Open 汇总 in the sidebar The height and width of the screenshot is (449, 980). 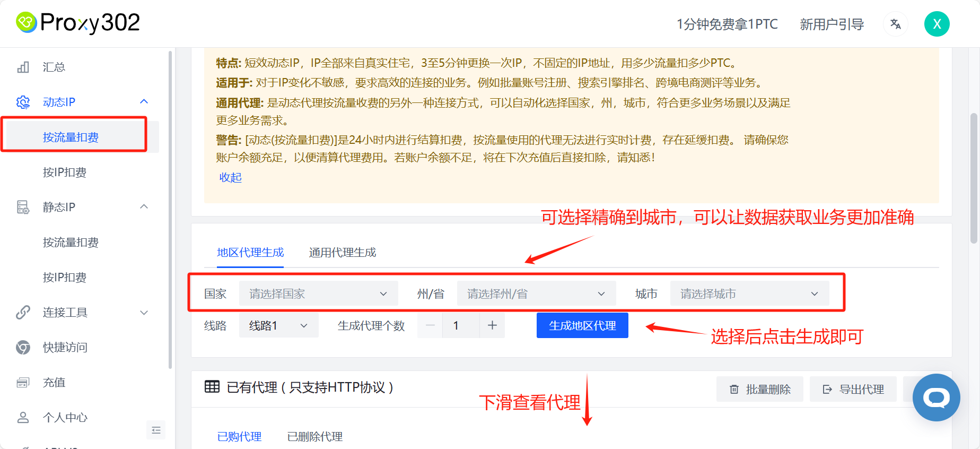[54, 67]
